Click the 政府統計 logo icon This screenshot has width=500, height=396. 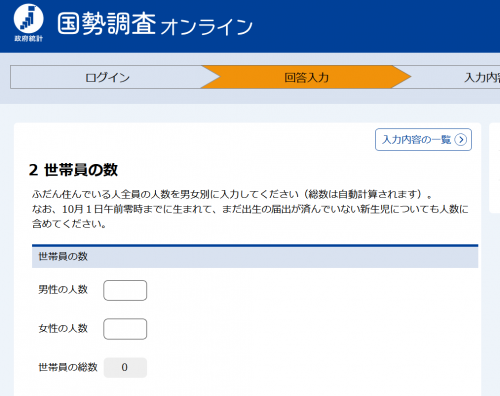[28, 23]
